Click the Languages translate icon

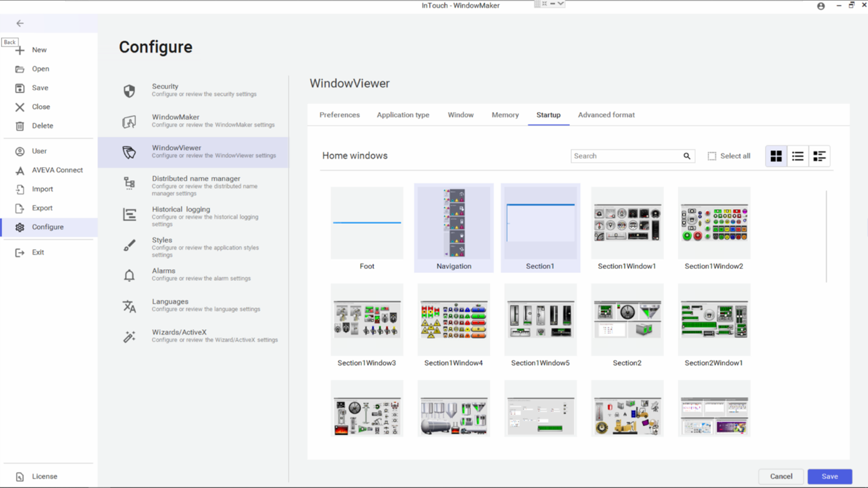click(130, 306)
